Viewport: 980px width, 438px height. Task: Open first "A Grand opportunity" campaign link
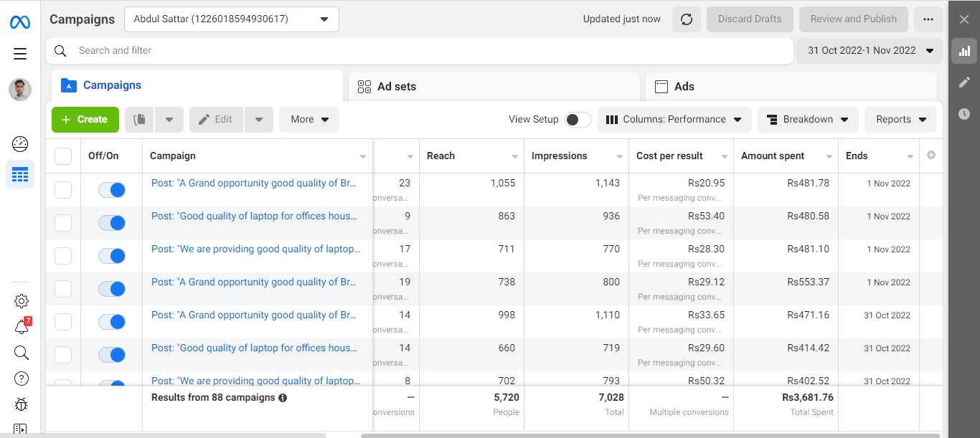pos(254,183)
